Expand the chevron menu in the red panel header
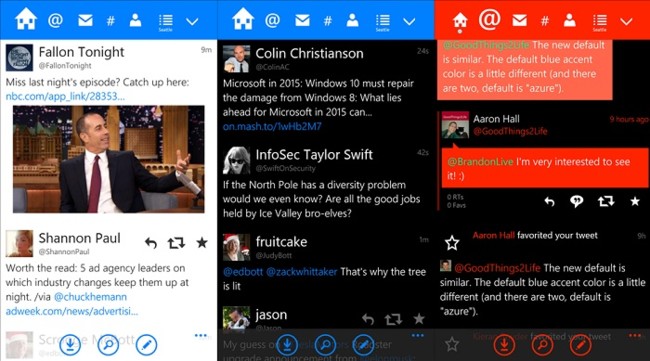650x361 pixels. (626, 22)
